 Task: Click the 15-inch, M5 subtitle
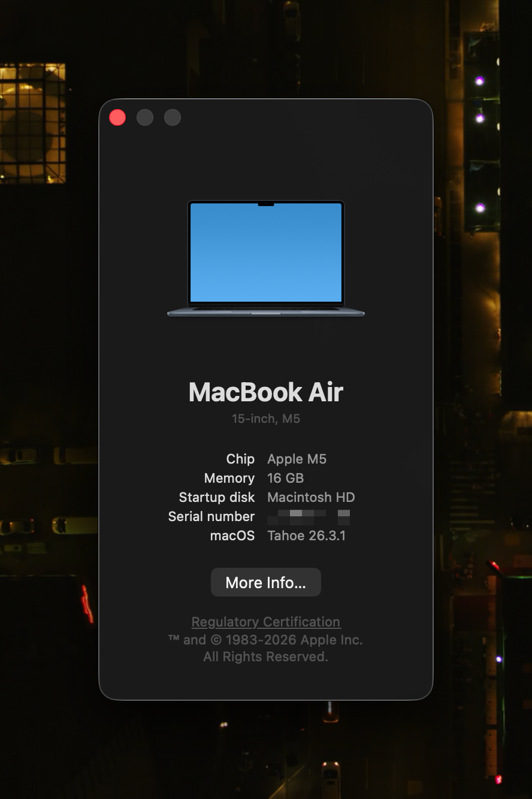point(265,419)
